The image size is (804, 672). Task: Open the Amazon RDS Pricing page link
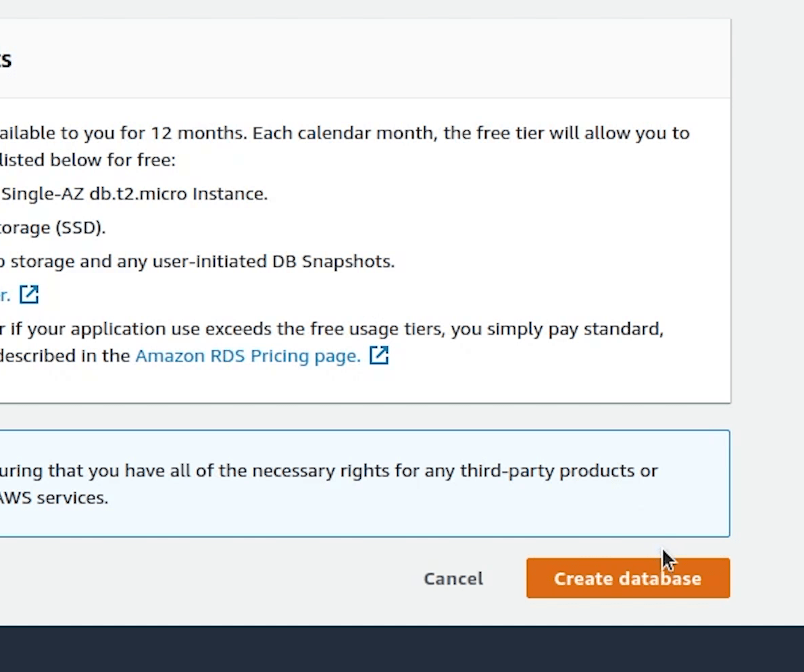(x=248, y=356)
